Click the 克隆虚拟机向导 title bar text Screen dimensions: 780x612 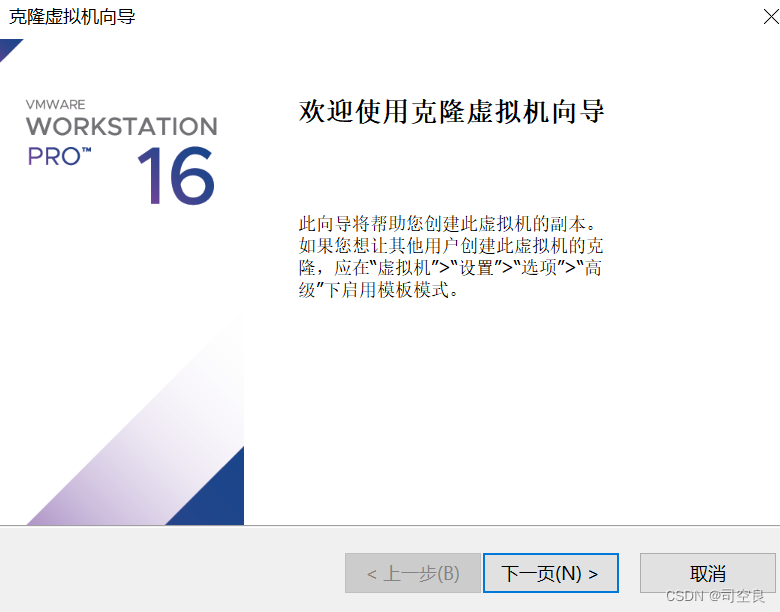tap(72, 16)
